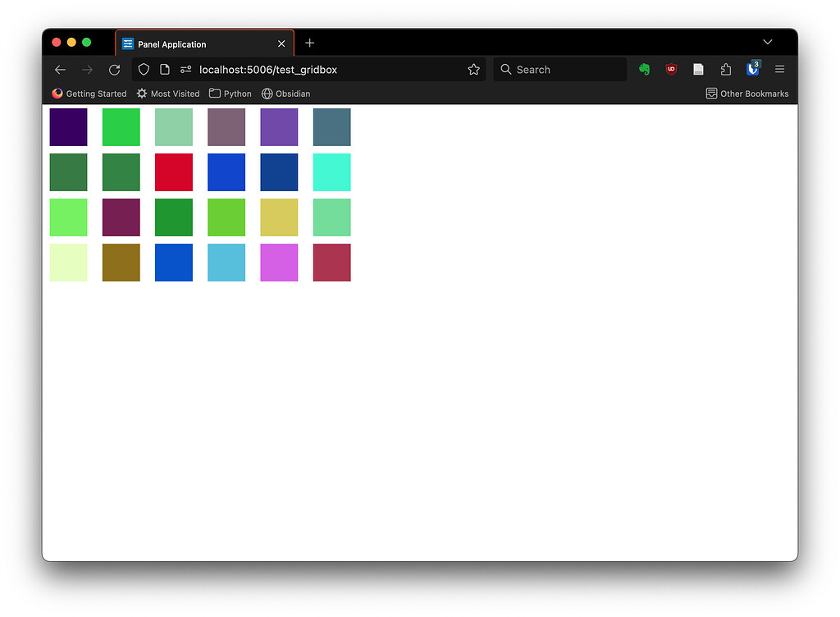The width and height of the screenshot is (840, 617).
Task: Reload the current page
Action: [114, 69]
